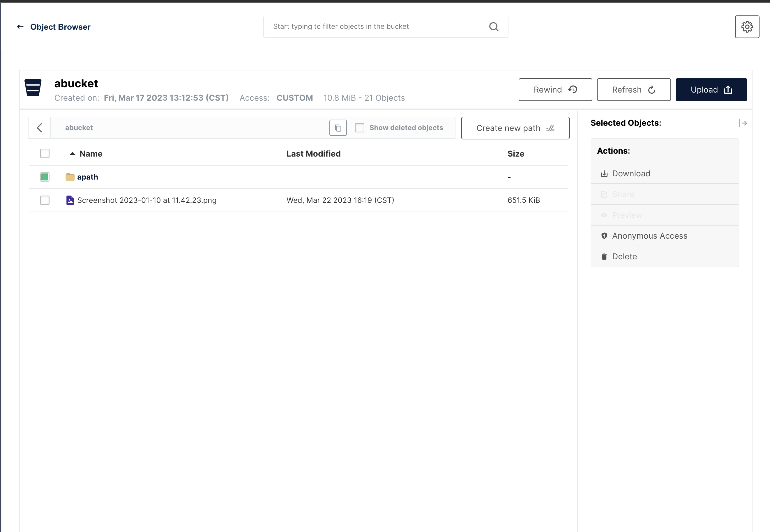This screenshot has width=770, height=532.
Task: Click the Upload button
Action: [x=711, y=90]
